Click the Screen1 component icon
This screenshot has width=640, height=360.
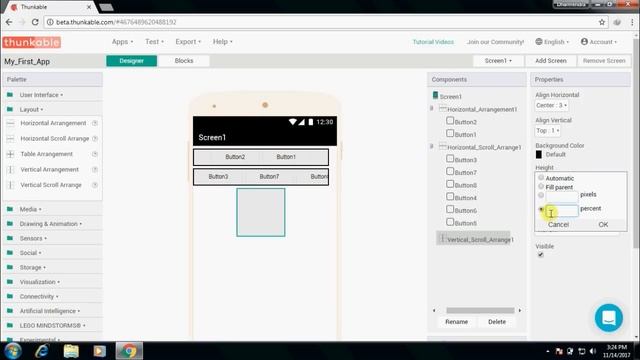tap(435, 96)
